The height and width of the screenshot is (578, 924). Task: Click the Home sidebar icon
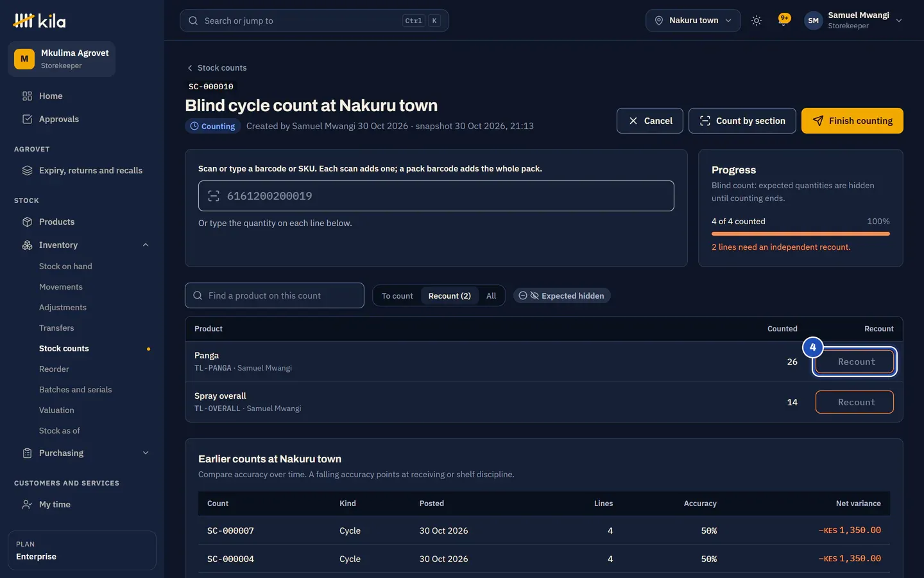point(27,96)
